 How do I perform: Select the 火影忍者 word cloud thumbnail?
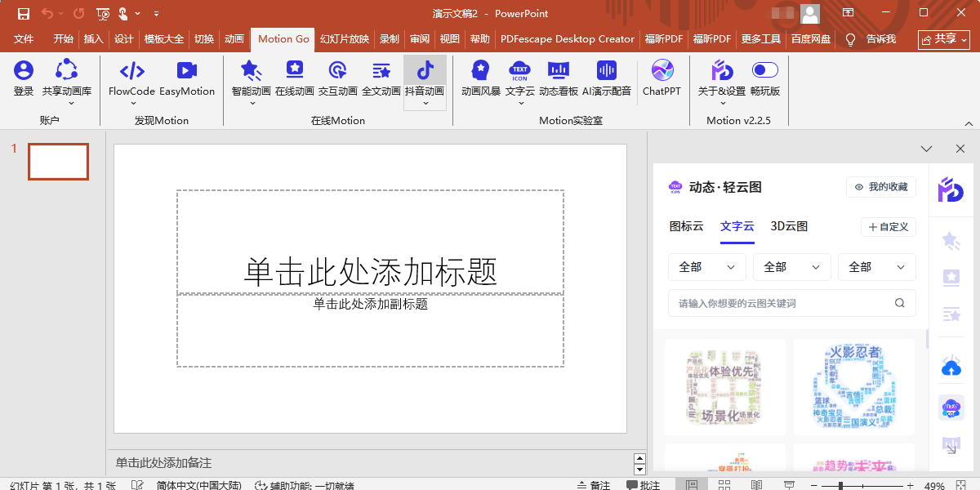[854, 387]
